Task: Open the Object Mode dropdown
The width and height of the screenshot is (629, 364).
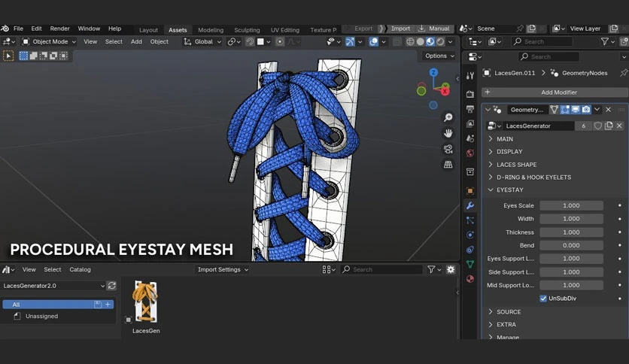Action: coord(49,41)
